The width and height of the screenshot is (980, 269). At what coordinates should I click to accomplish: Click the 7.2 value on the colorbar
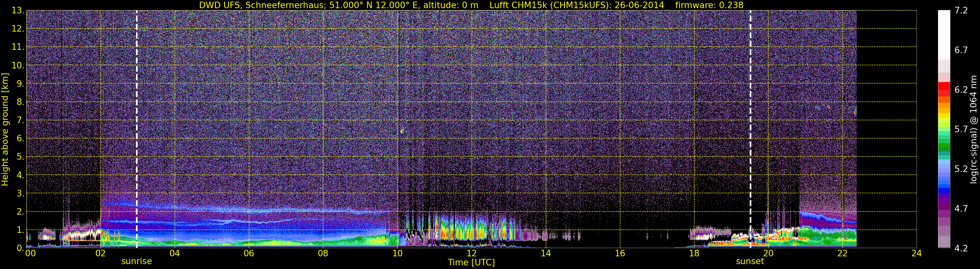pos(961,11)
